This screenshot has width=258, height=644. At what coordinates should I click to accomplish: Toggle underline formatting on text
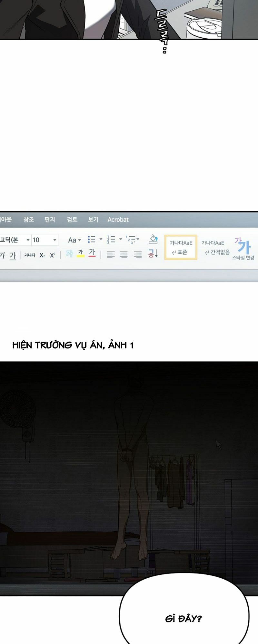13,255
